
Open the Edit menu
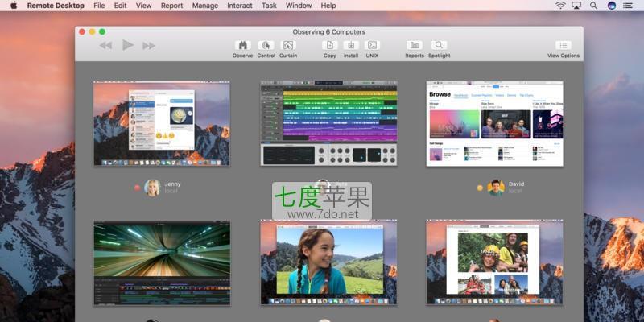120,6
